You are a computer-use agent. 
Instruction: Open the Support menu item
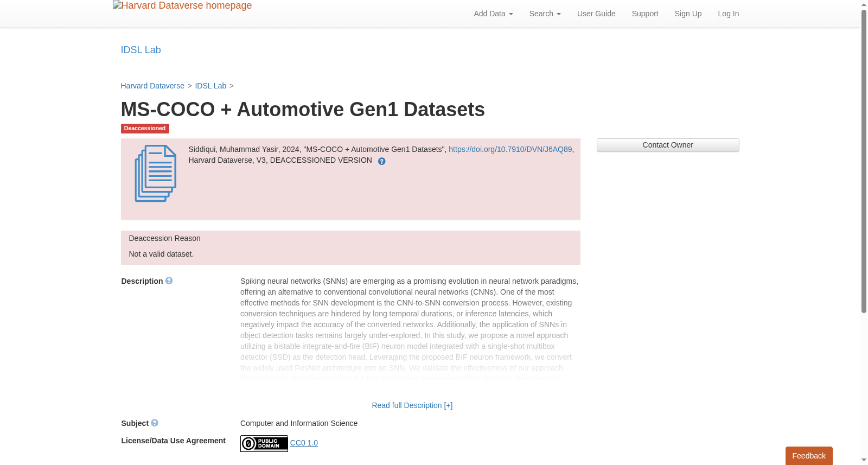pos(645,14)
